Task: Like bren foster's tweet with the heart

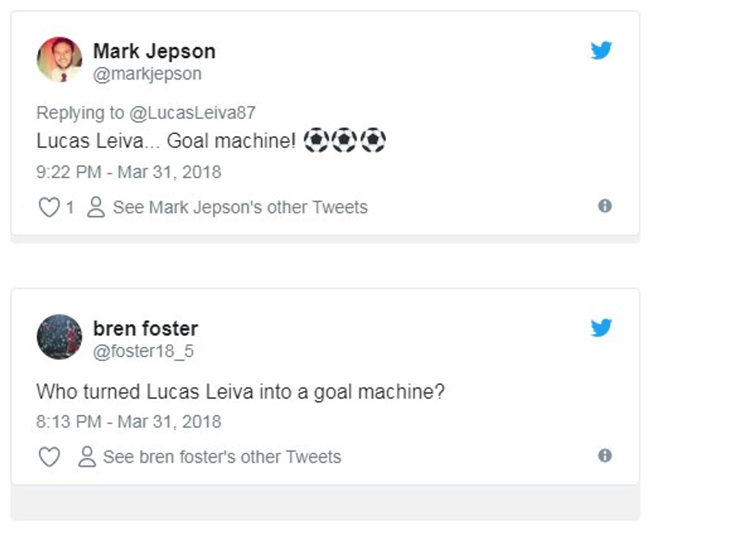Action: (x=49, y=457)
